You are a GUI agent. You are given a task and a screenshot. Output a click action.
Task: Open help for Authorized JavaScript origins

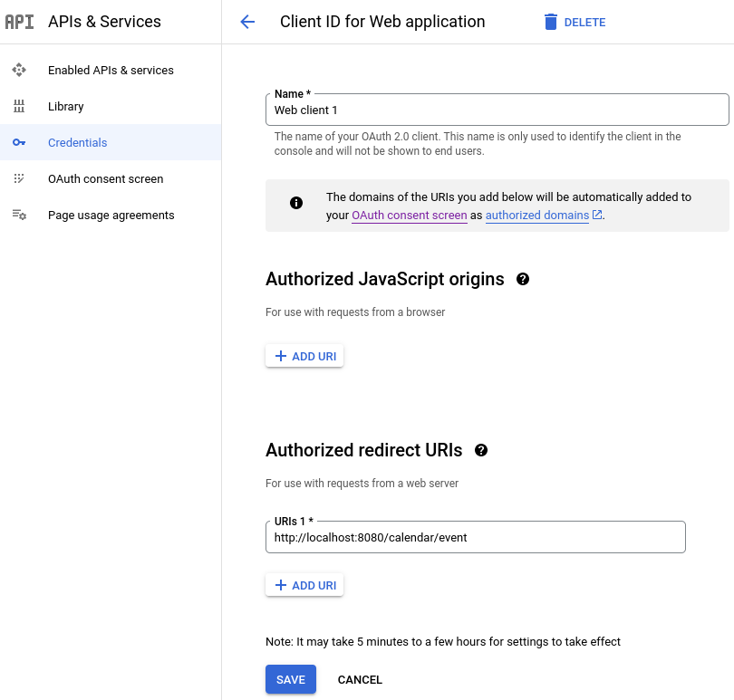[x=523, y=279]
